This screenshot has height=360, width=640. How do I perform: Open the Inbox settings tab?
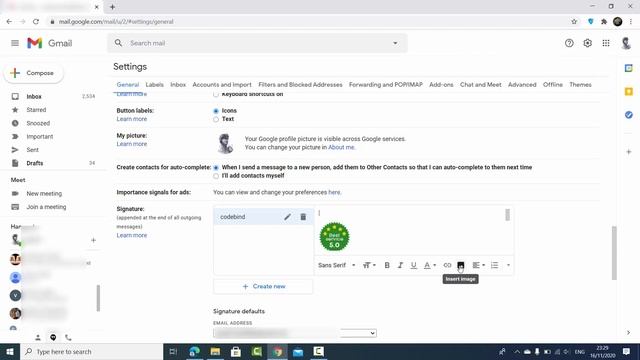coord(178,84)
